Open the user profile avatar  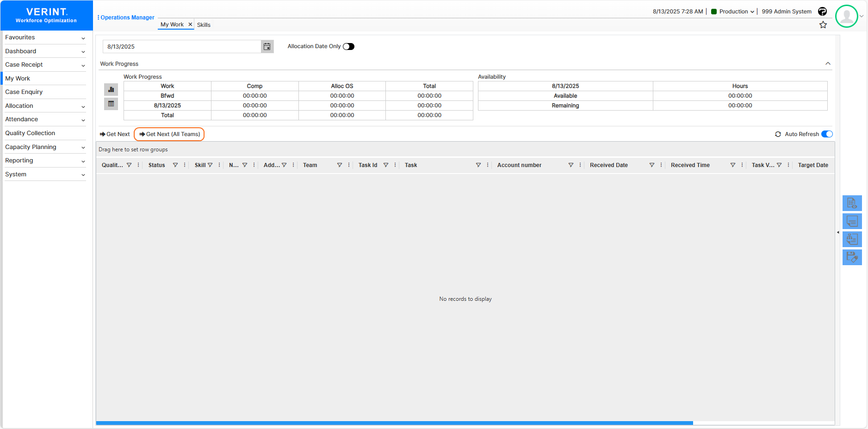[846, 16]
